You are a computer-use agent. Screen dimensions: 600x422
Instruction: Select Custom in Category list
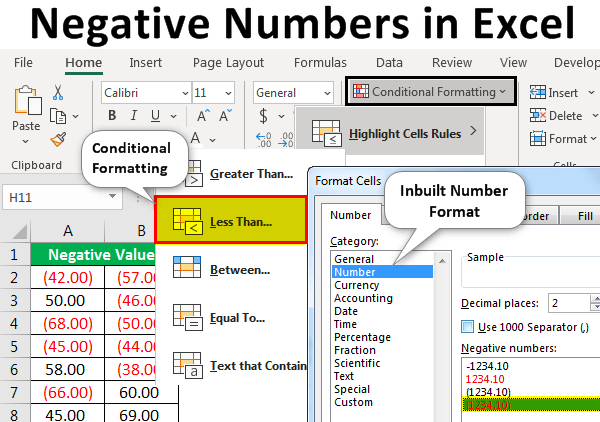[x=353, y=402]
